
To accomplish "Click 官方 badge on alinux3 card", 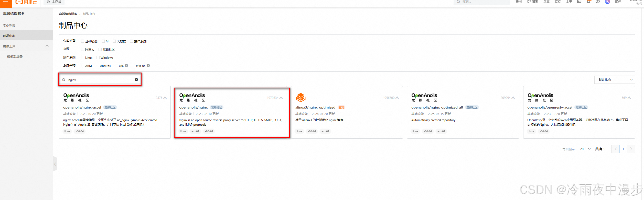I will coord(341,108).
